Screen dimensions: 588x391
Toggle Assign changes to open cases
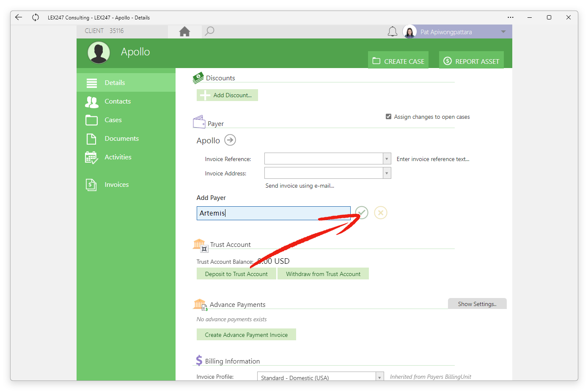[388, 117]
